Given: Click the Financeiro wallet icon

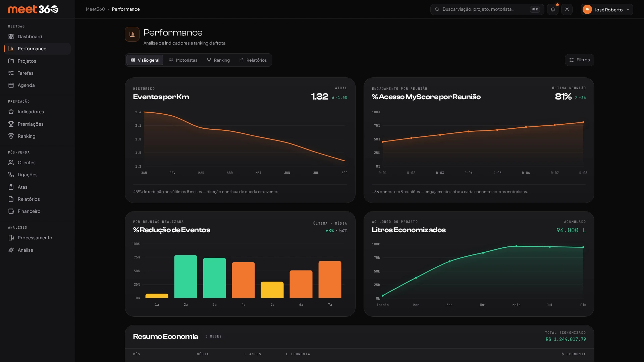Looking at the screenshot, I should coord(11,211).
